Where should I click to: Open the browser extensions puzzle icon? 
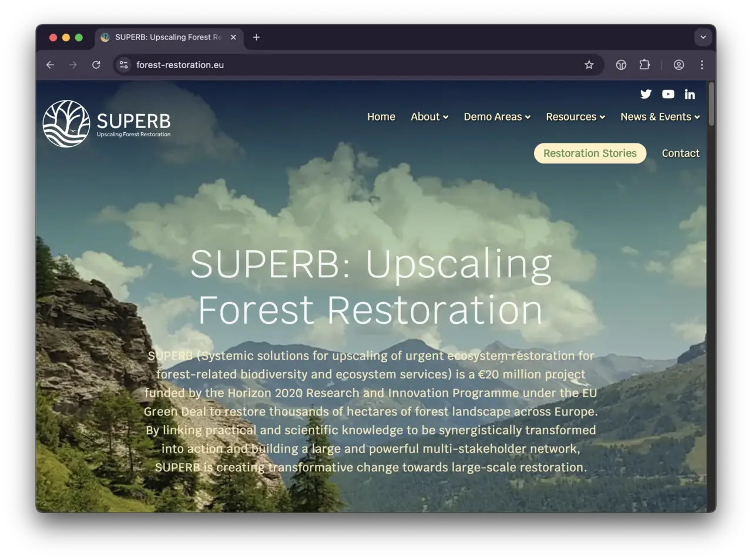point(644,65)
